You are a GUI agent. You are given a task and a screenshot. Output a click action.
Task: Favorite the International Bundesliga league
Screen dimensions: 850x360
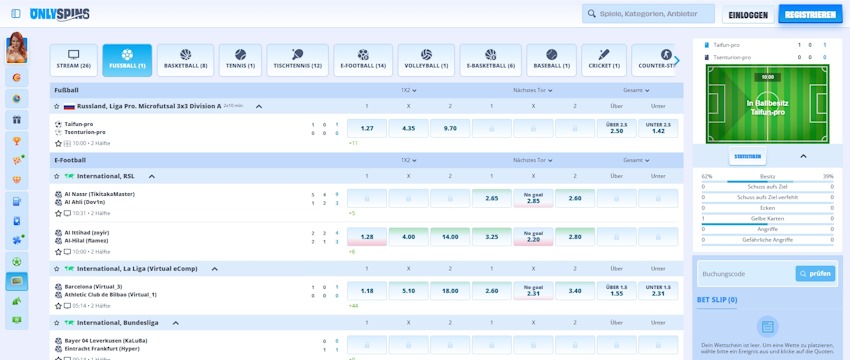tap(56, 323)
